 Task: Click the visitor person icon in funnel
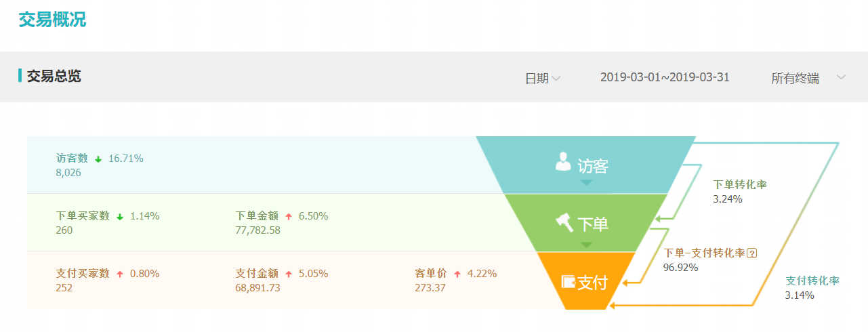click(x=563, y=161)
